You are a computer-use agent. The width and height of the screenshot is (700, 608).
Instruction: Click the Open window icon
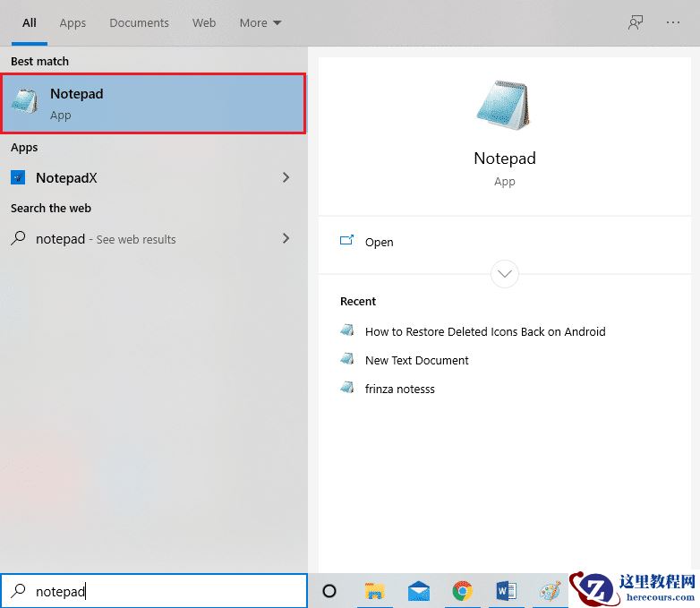pos(347,240)
